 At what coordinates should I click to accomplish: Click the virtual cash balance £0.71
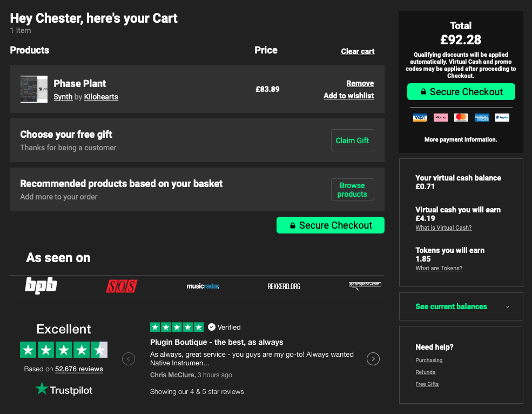coord(425,186)
